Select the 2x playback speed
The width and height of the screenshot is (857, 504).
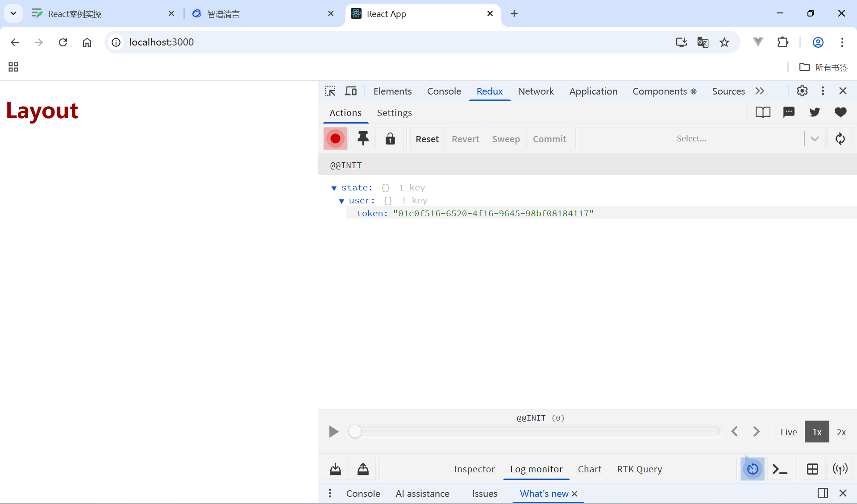click(x=841, y=432)
